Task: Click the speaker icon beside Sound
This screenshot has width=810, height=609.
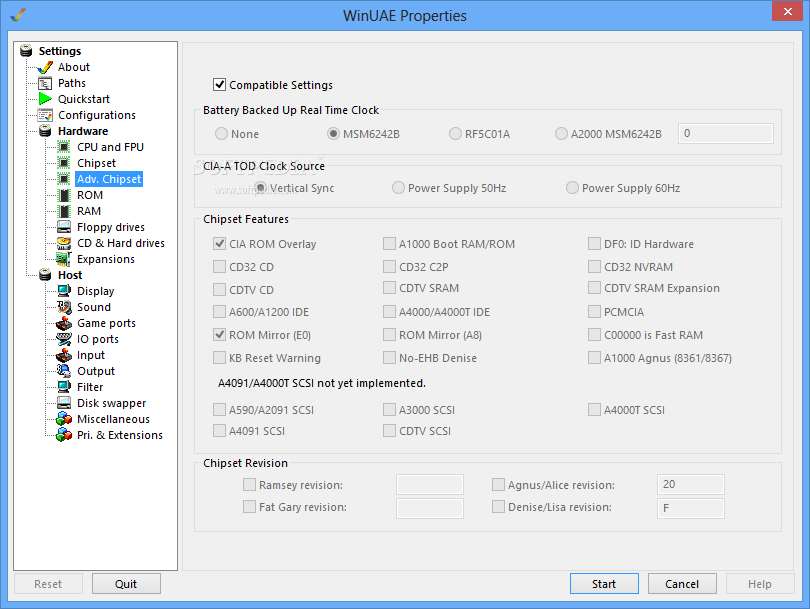Action: click(64, 307)
